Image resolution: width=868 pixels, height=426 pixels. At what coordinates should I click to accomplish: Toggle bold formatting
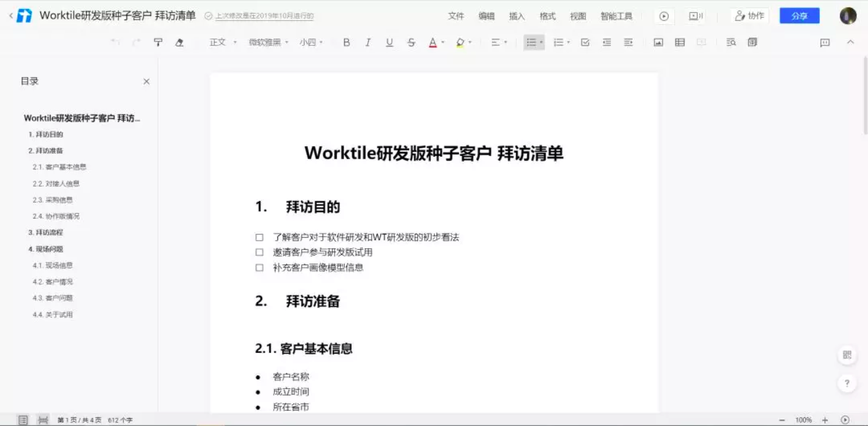click(x=346, y=43)
